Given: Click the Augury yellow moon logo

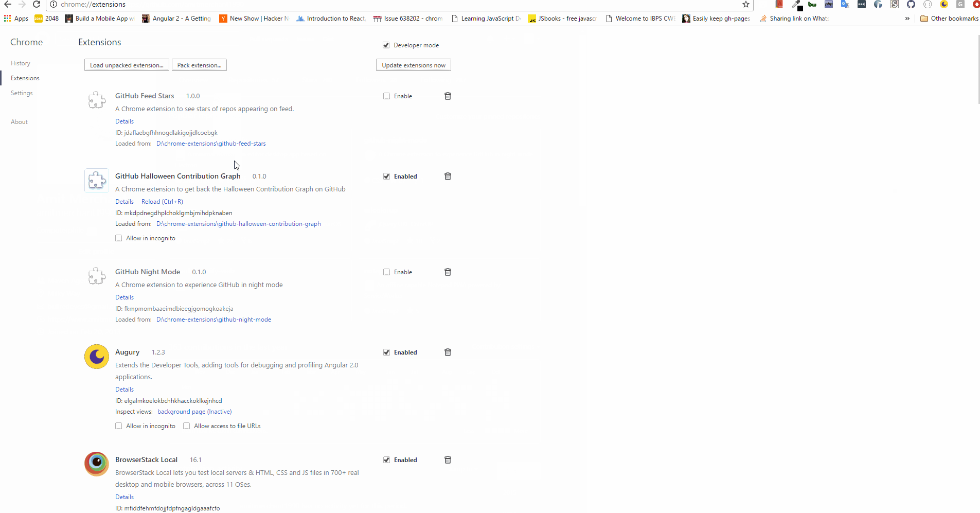Looking at the screenshot, I should point(97,357).
